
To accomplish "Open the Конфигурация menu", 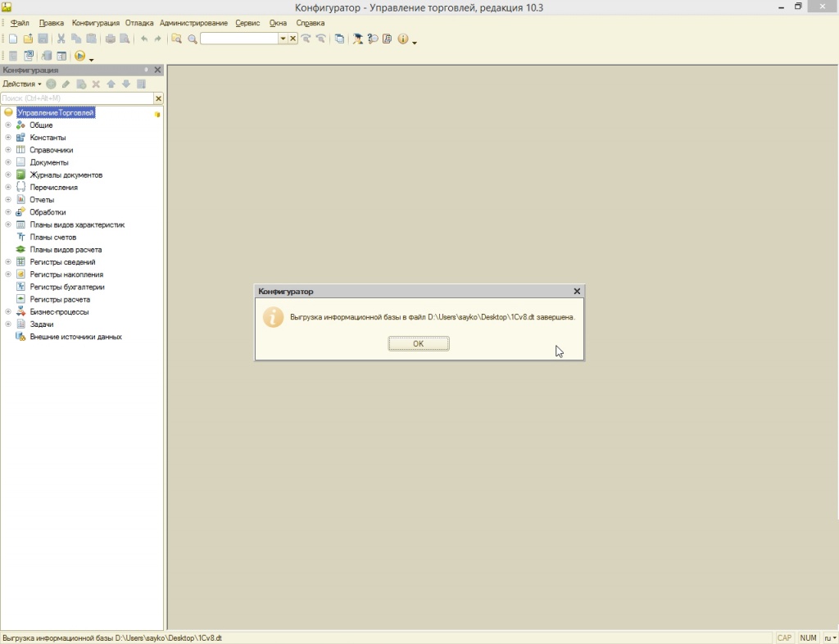I will (x=95, y=23).
